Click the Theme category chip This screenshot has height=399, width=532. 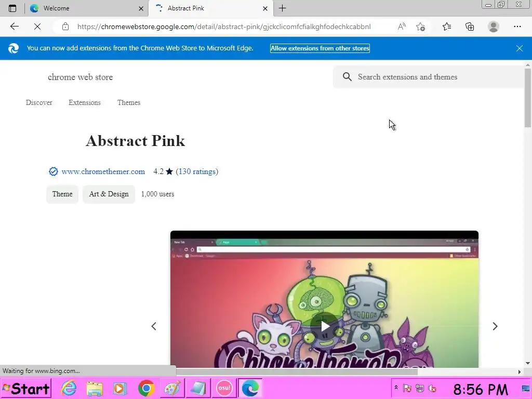[62, 194]
